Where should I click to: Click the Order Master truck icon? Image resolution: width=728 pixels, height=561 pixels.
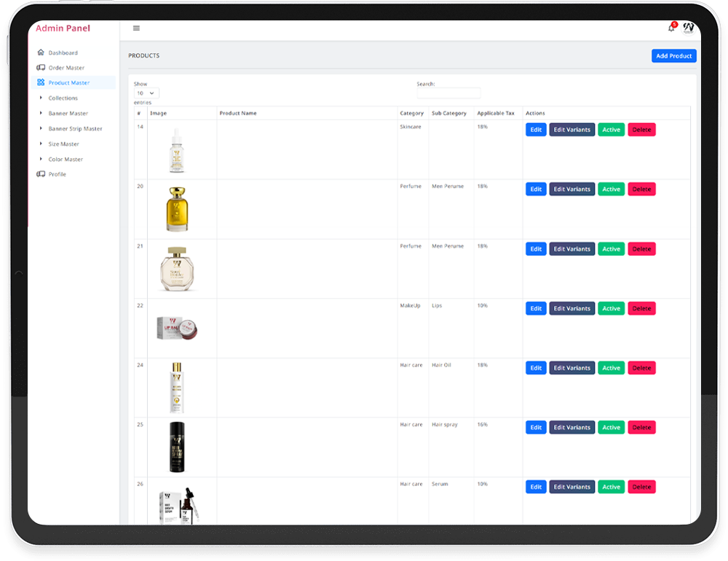coord(41,68)
